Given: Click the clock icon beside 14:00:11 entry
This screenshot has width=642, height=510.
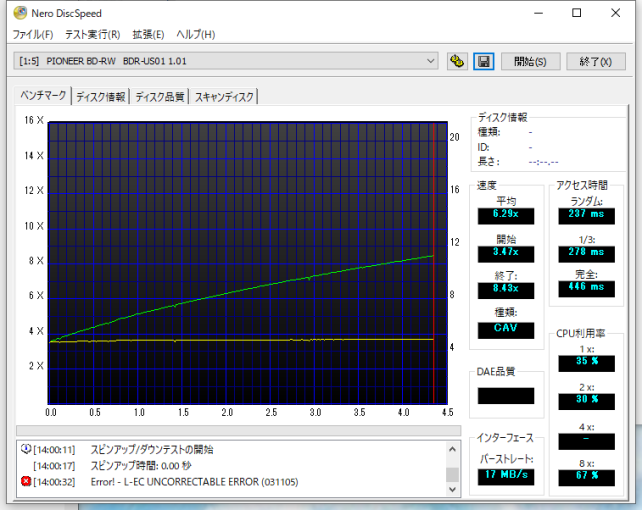Looking at the screenshot, I should coord(26,449).
